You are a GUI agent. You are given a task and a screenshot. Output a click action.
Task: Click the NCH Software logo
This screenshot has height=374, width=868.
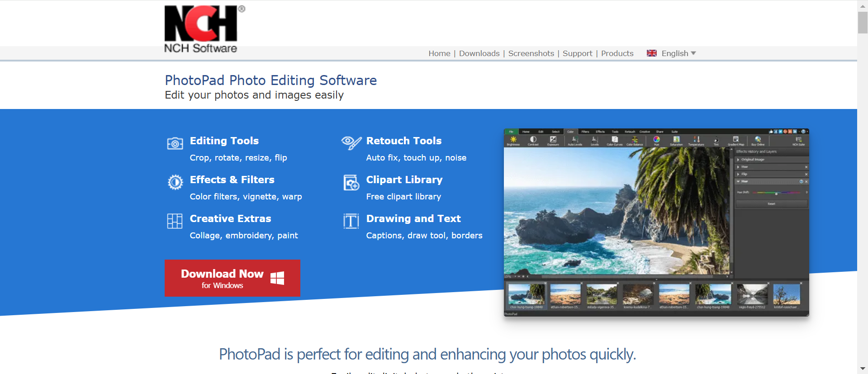[x=204, y=29]
